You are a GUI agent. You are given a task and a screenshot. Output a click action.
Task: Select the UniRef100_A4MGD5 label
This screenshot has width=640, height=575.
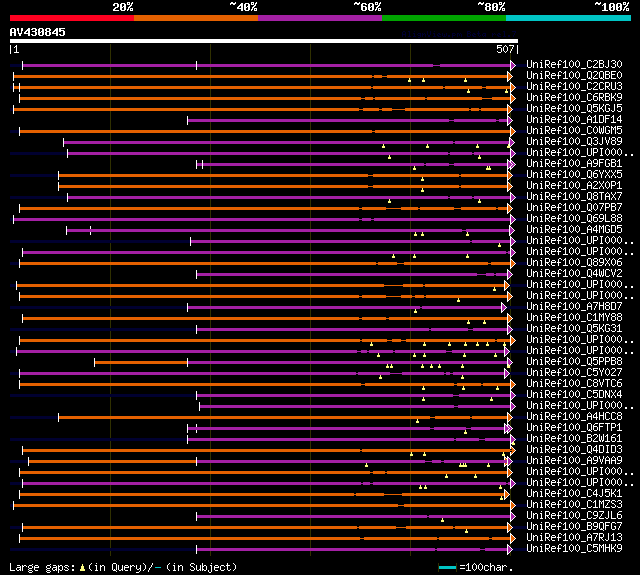click(x=574, y=230)
